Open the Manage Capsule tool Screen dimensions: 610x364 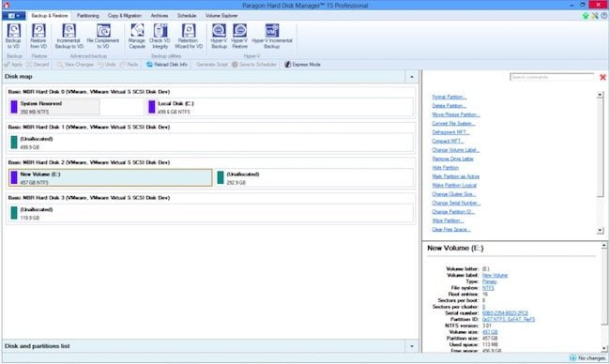[137, 36]
